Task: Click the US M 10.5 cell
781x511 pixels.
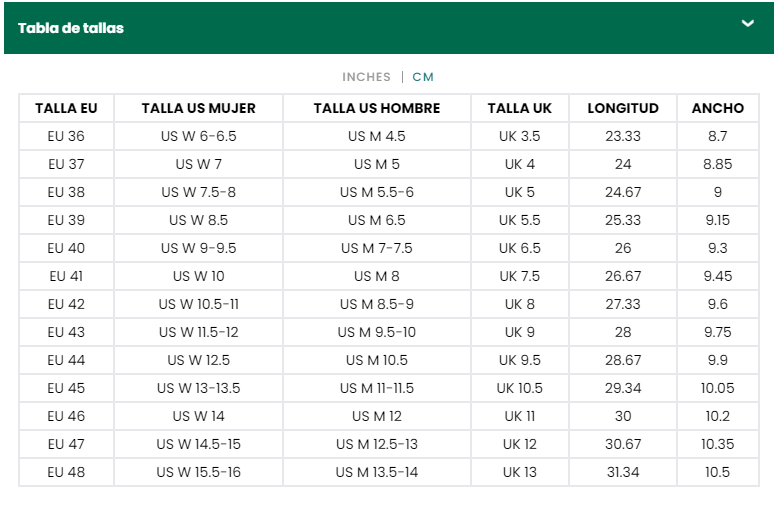Action: tap(377, 360)
